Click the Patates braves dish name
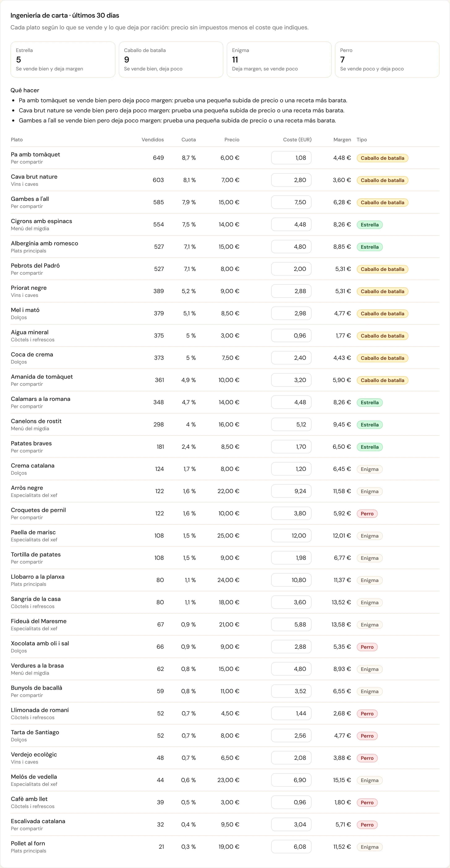Image resolution: width=450 pixels, height=868 pixels. coord(31,443)
